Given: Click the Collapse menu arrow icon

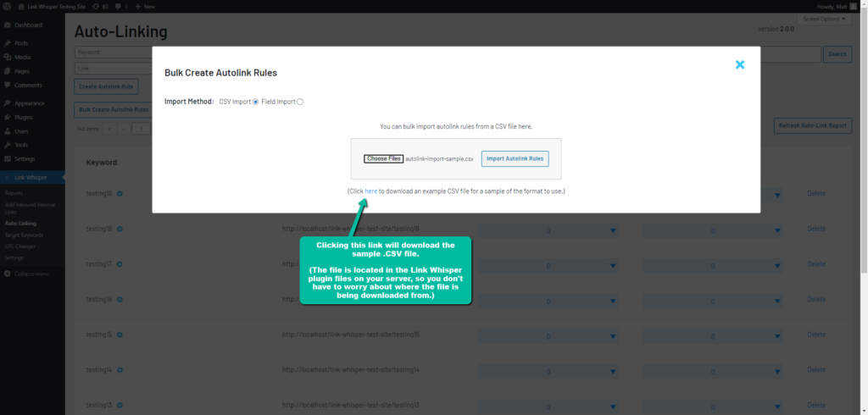Looking at the screenshot, I should pos(7,274).
